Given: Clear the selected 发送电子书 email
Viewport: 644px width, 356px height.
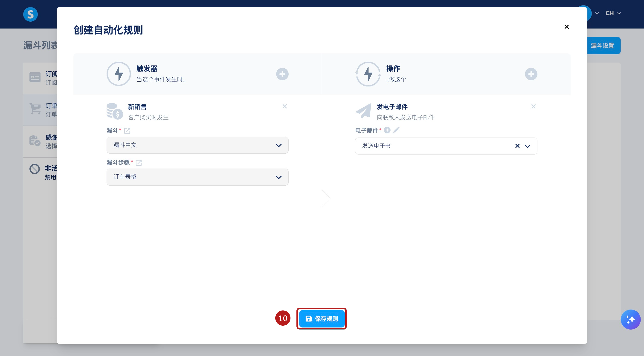Looking at the screenshot, I should click(x=517, y=146).
